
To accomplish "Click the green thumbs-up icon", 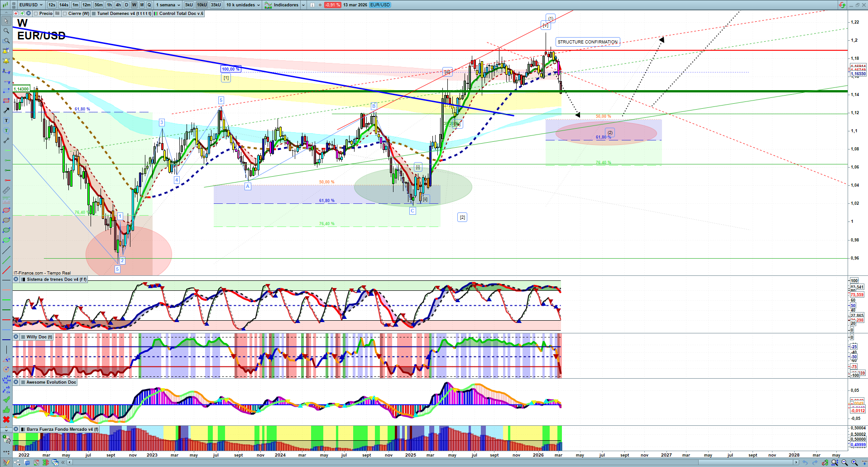I will [6, 409].
